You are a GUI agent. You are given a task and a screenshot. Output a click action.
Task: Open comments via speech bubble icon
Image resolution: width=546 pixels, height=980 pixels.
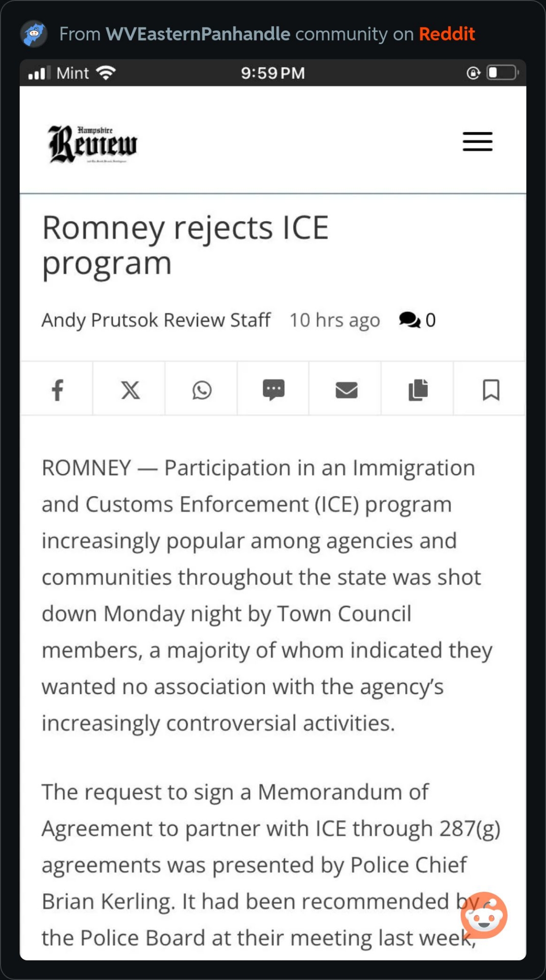409,320
